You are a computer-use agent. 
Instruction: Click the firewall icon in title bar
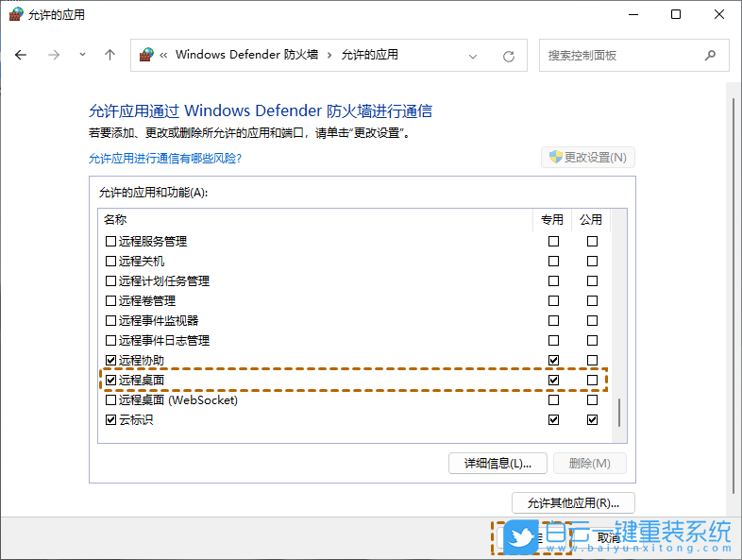(16, 14)
